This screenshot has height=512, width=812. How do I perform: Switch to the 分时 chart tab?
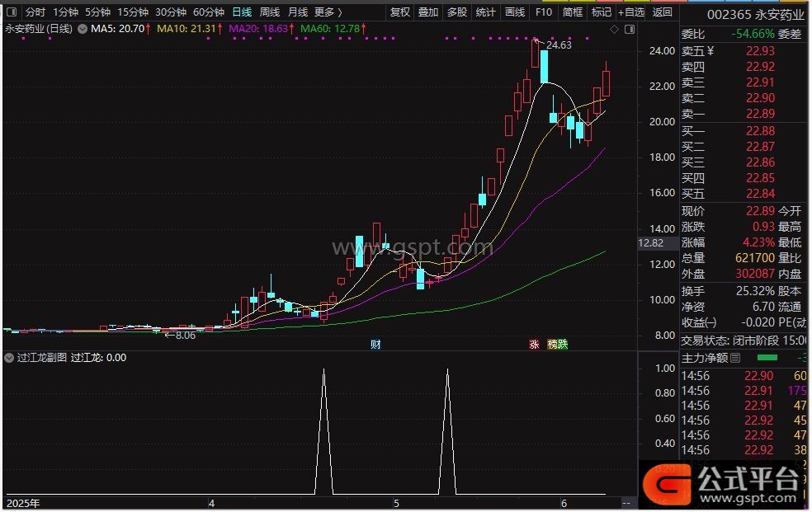(x=35, y=12)
